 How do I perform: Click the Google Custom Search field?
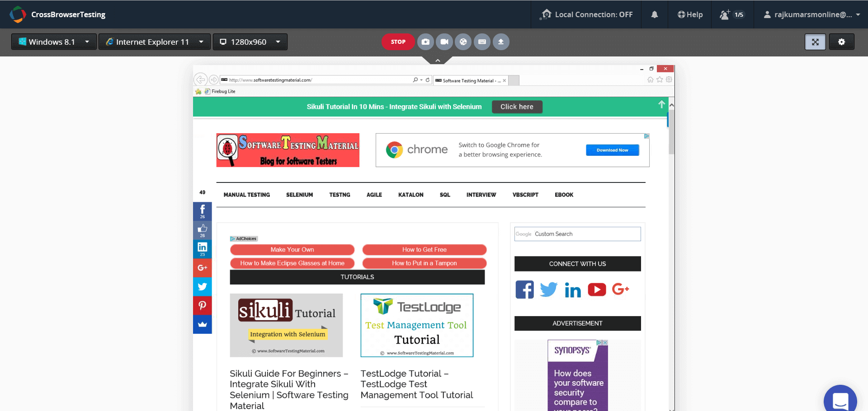pyautogui.click(x=577, y=234)
